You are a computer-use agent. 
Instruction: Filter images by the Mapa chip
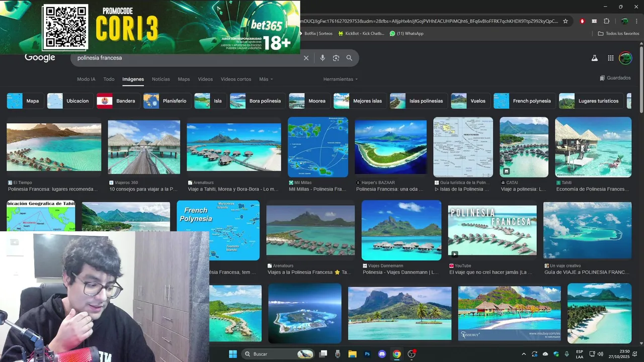click(x=25, y=101)
